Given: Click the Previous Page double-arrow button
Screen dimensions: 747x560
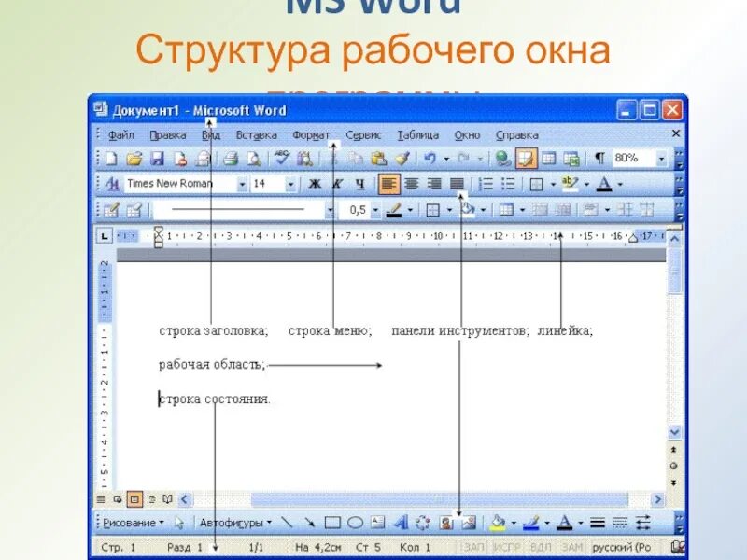Looking at the screenshot, I should (x=673, y=449).
